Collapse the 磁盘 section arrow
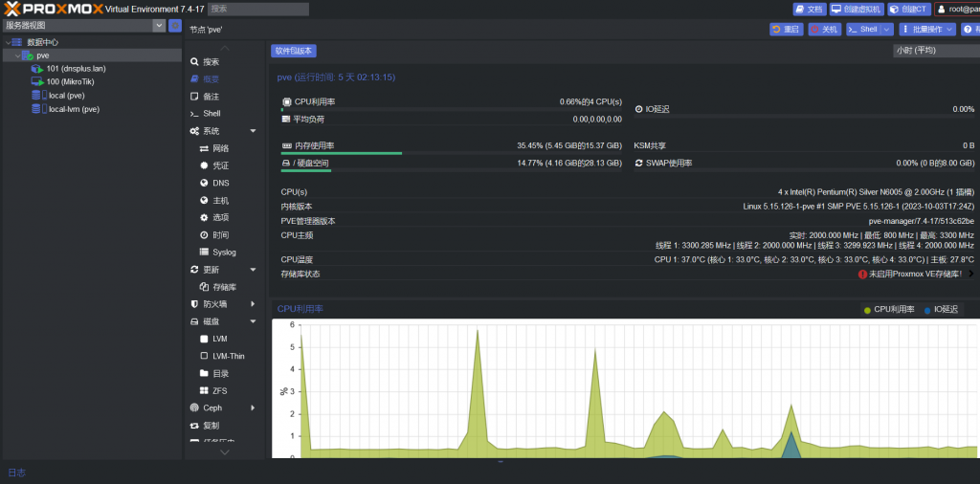The width and height of the screenshot is (980, 484). coord(253,321)
